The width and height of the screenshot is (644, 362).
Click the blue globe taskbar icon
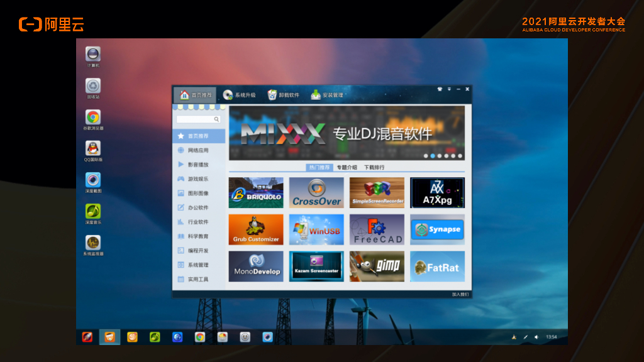177,337
